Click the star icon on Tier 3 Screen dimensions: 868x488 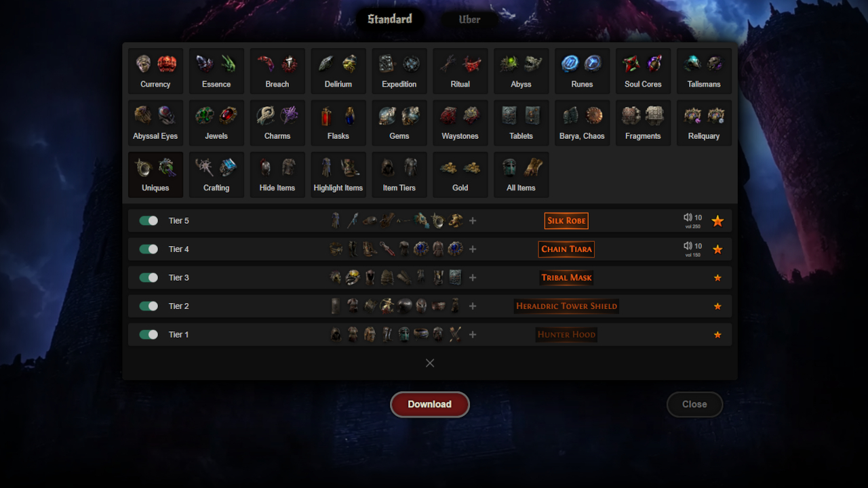coord(717,278)
